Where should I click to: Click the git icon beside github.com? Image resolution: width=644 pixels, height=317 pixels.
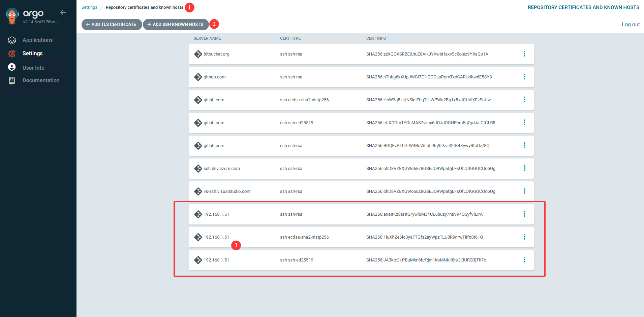[198, 77]
